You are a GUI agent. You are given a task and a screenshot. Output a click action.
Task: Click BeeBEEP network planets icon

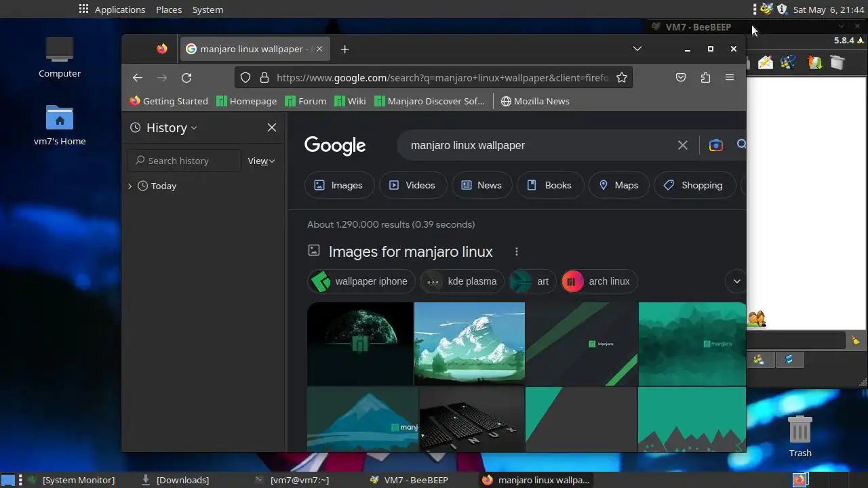click(x=788, y=63)
